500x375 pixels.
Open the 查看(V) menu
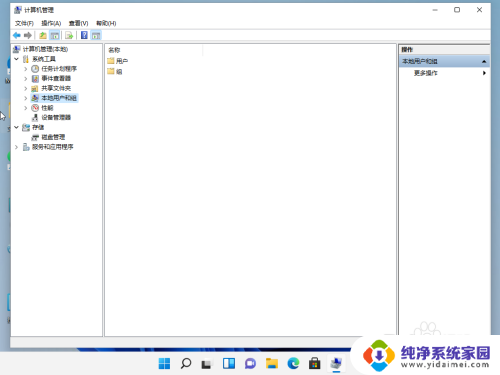78,23
